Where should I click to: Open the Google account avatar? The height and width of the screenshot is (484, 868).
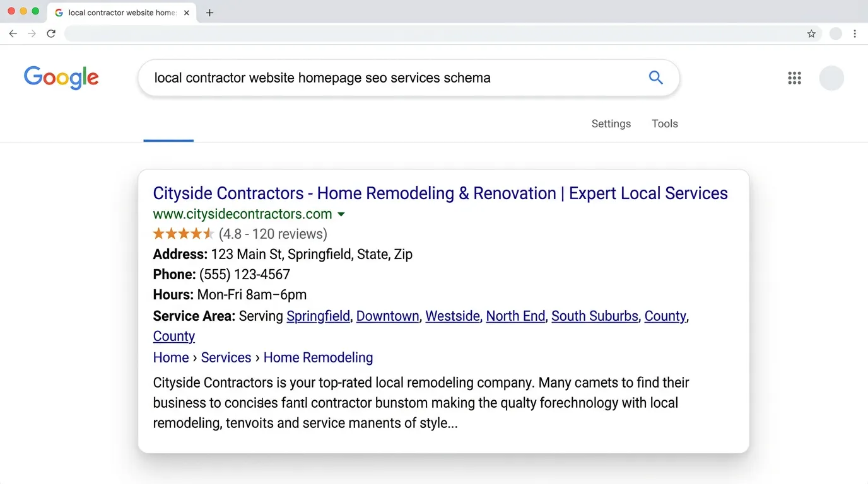tap(831, 78)
